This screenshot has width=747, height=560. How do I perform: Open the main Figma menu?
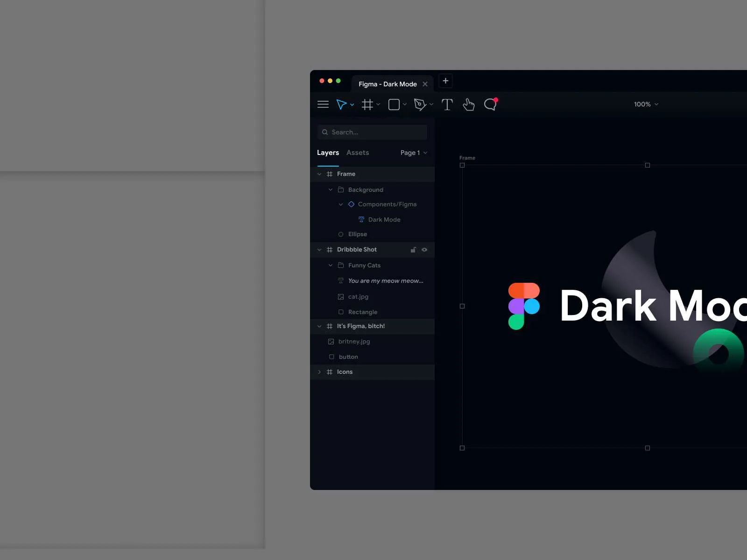coord(323,104)
